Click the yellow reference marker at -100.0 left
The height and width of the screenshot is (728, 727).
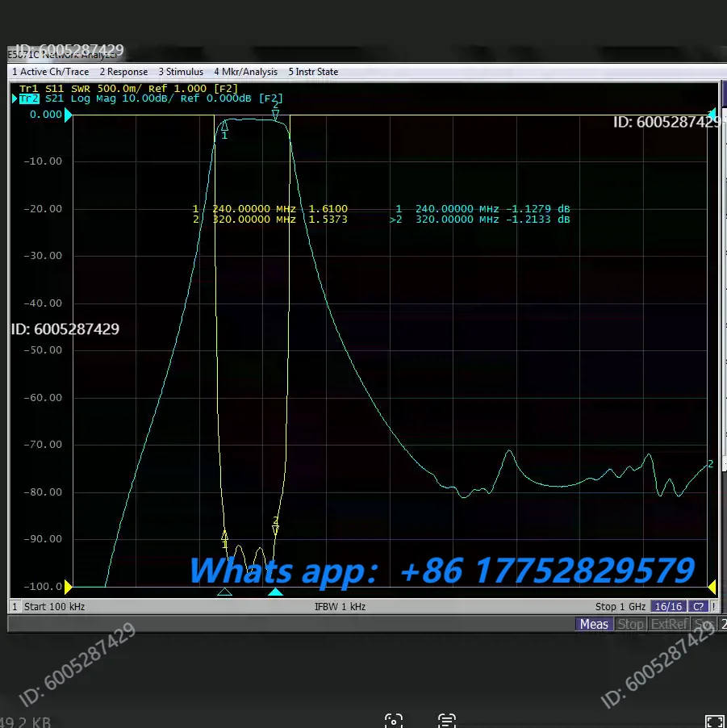69,587
